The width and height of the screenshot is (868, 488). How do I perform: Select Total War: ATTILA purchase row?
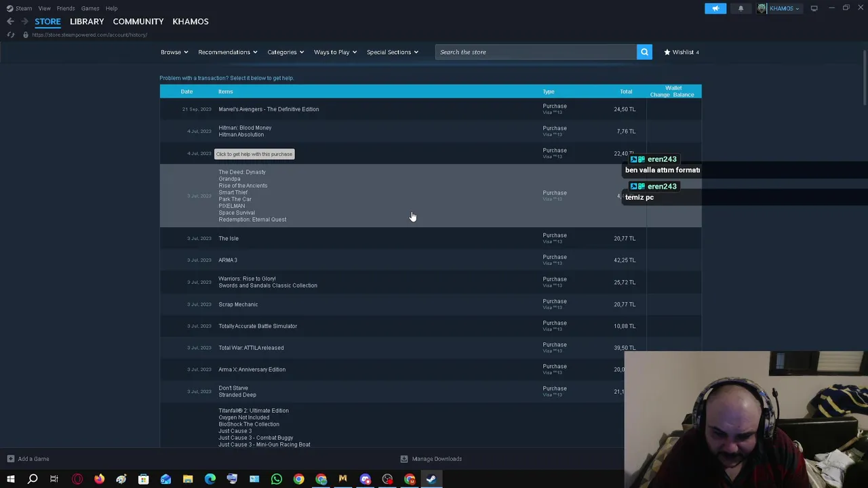coord(431,348)
